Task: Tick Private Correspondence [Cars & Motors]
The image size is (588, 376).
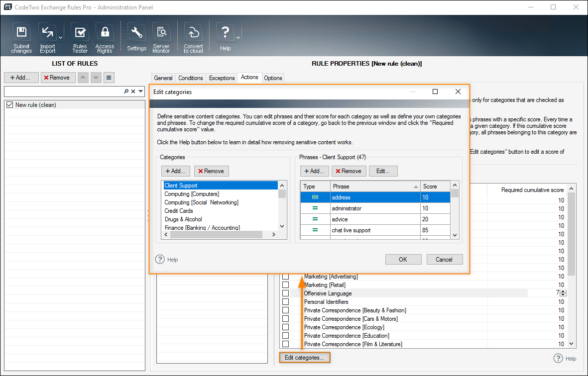Action: click(x=285, y=319)
